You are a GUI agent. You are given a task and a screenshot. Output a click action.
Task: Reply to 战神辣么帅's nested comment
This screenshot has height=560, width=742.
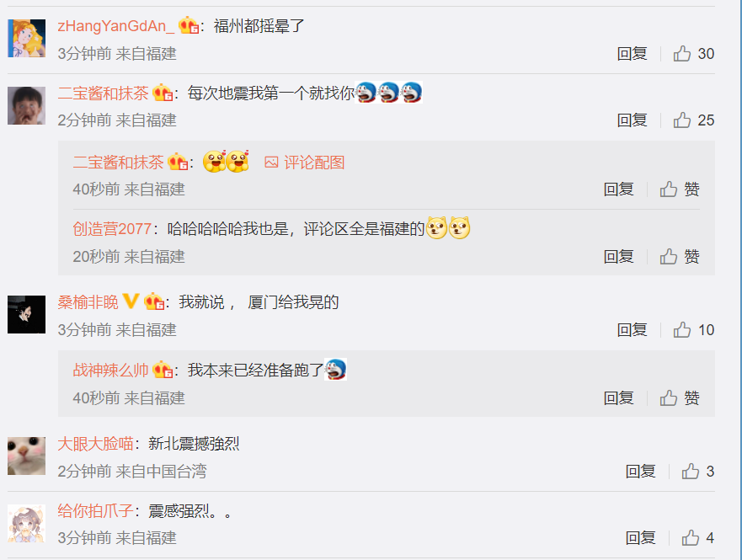click(x=618, y=397)
